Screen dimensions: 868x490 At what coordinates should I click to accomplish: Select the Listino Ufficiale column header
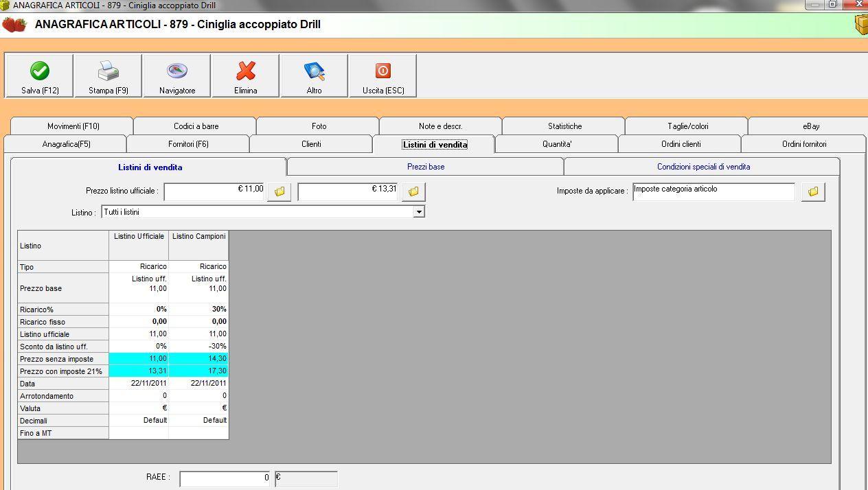click(x=139, y=245)
